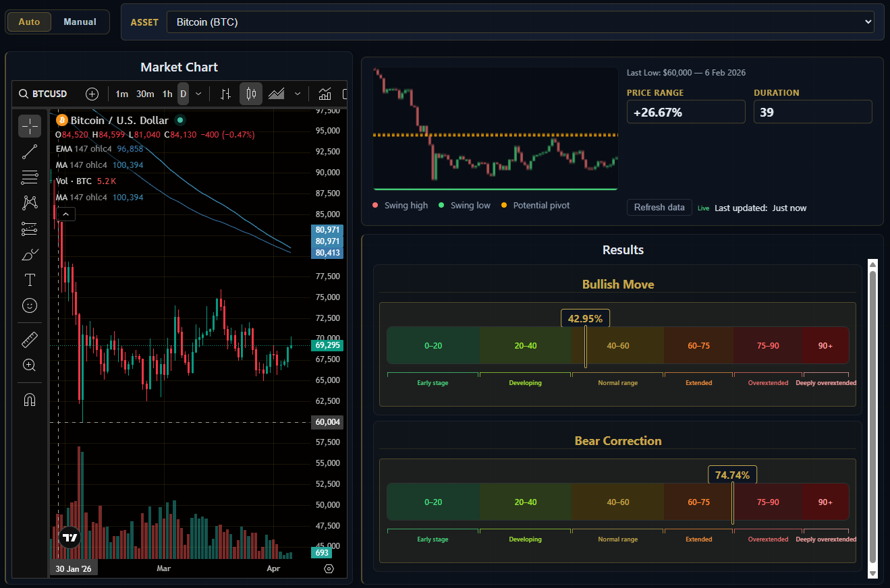Open the Asset dropdown showing Bitcoin (BTC)
This screenshot has width=890, height=588.
(520, 22)
